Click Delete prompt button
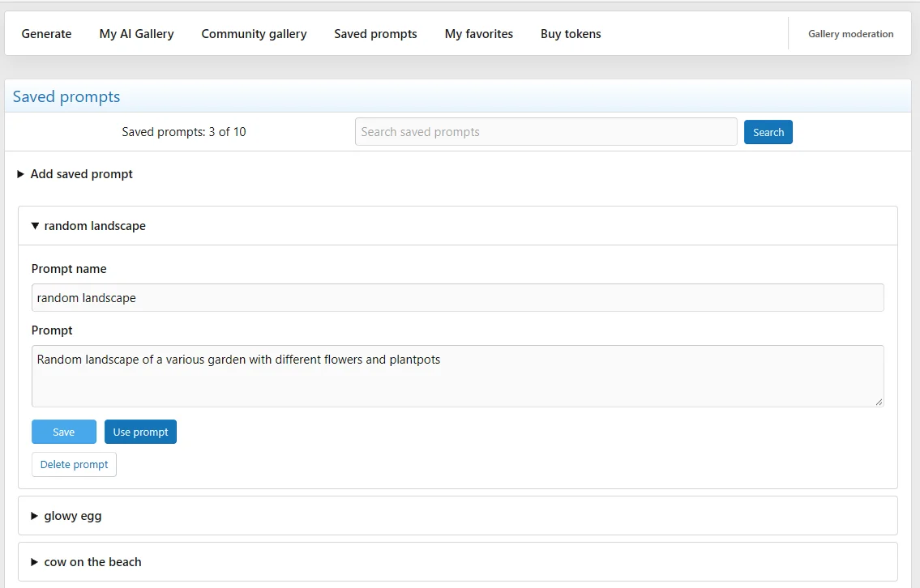The height and width of the screenshot is (588, 920). pos(74,464)
